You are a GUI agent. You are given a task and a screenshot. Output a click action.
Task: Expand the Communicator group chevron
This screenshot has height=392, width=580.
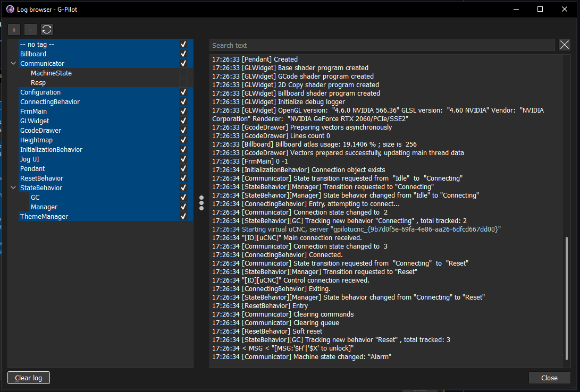pos(13,63)
